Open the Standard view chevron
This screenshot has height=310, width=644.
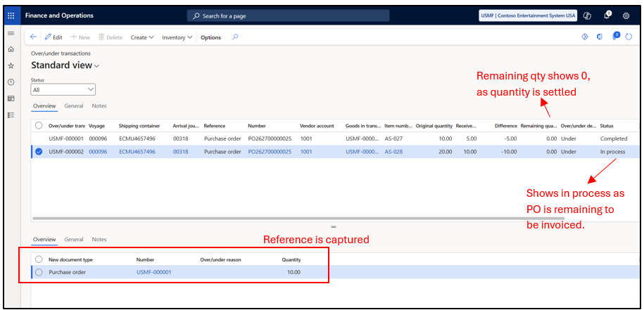pos(97,65)
